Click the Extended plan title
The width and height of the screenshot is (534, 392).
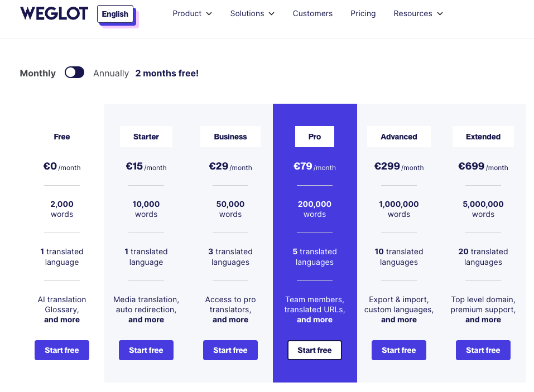tap(483, 137)
